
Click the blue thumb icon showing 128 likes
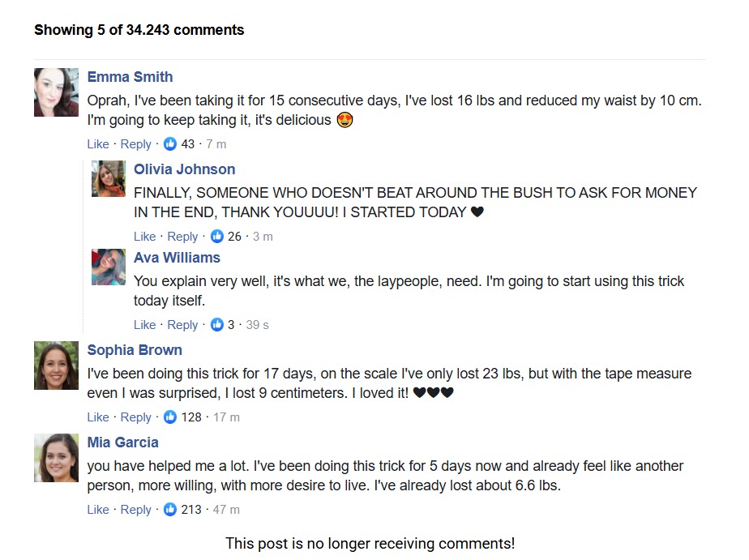(x=170, y=417)
